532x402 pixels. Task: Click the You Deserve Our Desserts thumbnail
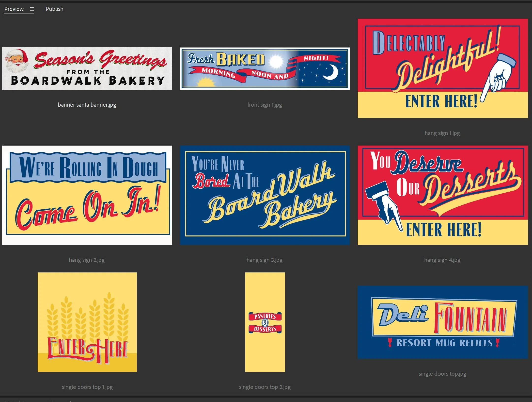point(442,195)
